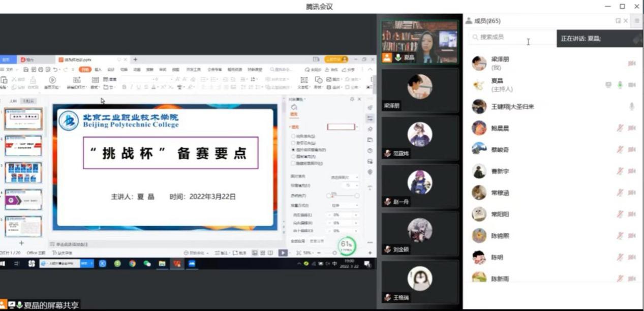Click the pop-out icon in members panel header
The width and height of the screenshot is (644, 311).
[618, 21]
